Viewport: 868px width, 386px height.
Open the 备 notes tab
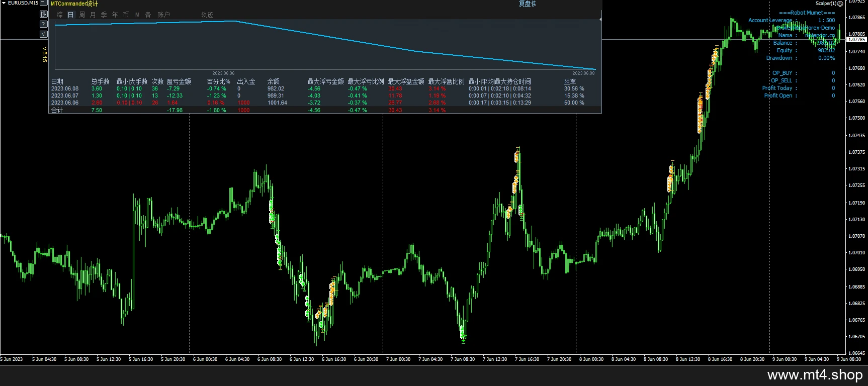click(148, 15)
